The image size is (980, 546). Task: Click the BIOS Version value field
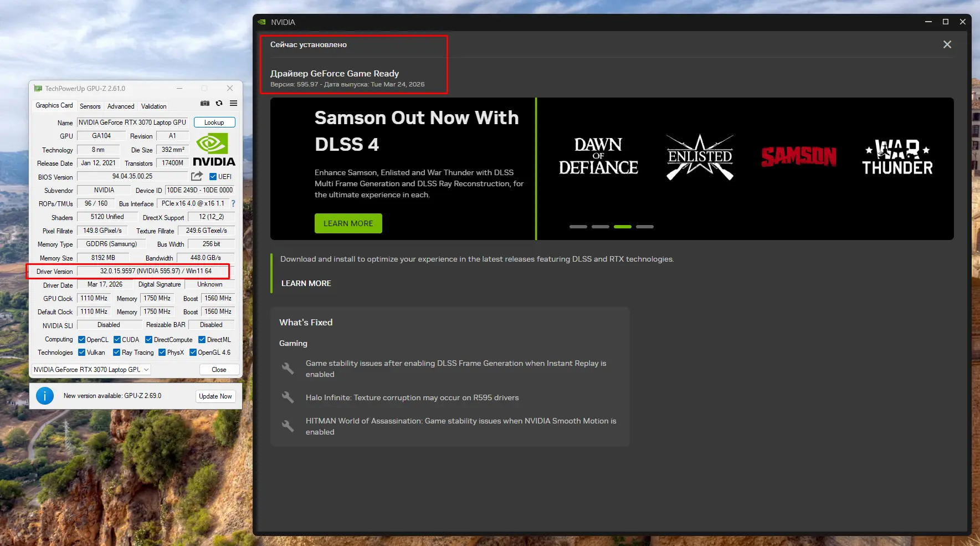click(x=132, y=176)
